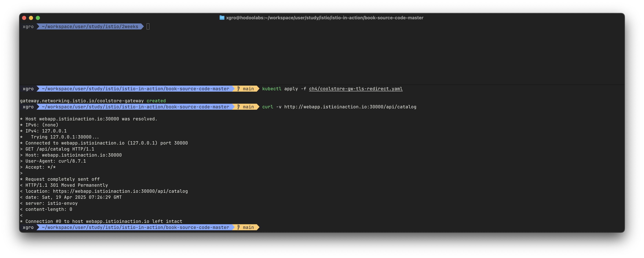The image size is (644, 258).
Task: Click the green 'created' status word
Action: (x=156, y=101)
